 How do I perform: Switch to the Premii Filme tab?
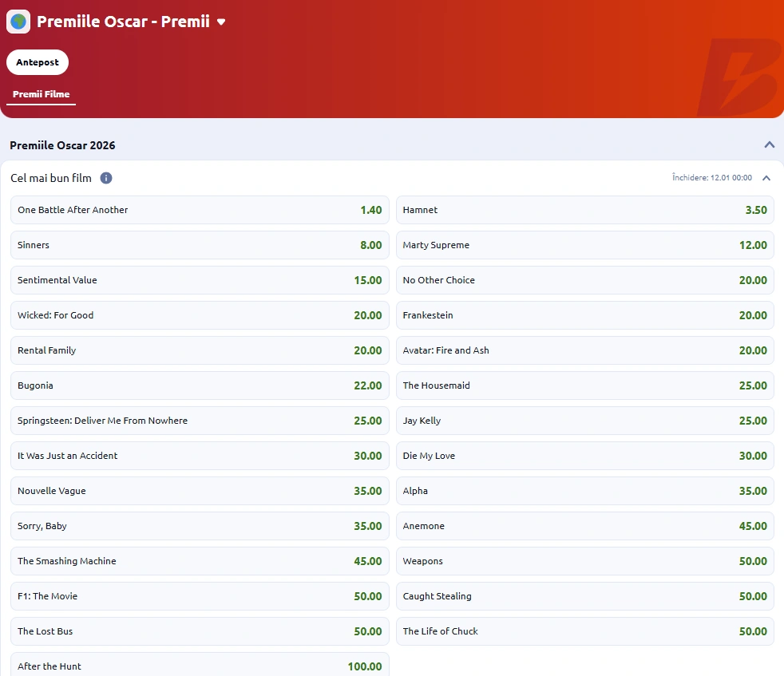[x=41, y=94]
